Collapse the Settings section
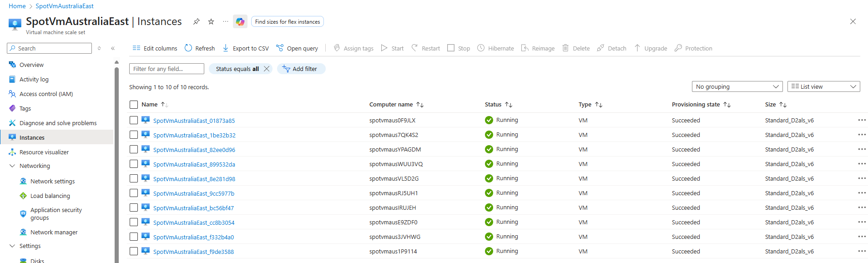Screen dimensions: 868x263 coord(12,246)
